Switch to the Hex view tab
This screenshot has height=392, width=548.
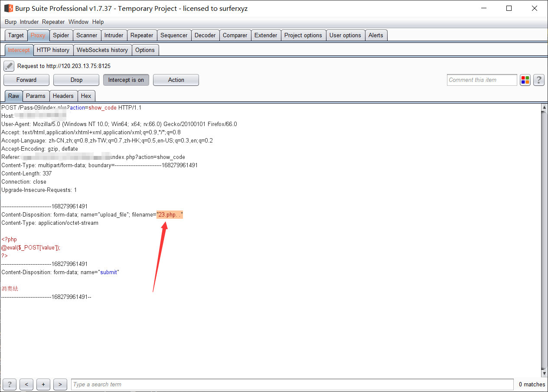tap(86, 96)
